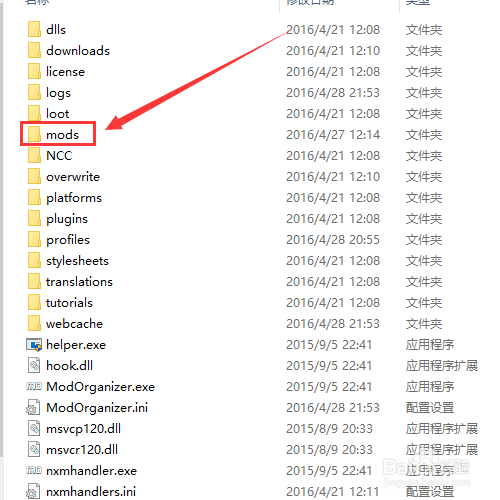Viewport: 500px width, 500px height.
Task: Click the nxmhandlers.ini file icon
Action: 33,491
